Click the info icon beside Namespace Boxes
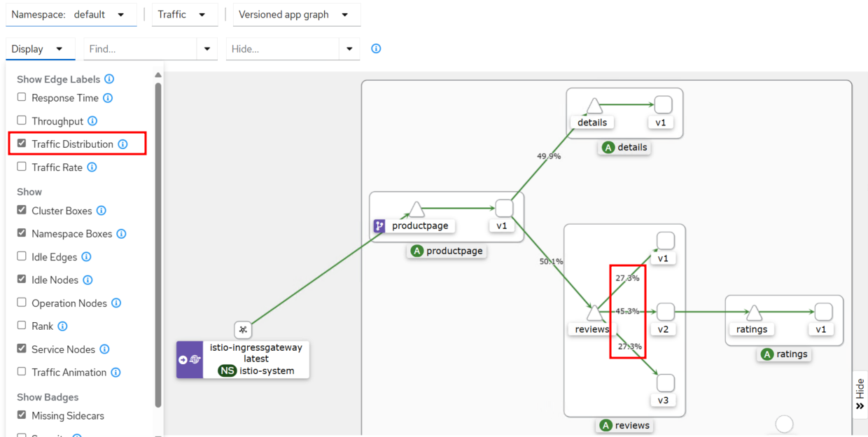Image resolution: width=868 pixels, height=437 pixels. pyautogui.click(x=121, y=234)
